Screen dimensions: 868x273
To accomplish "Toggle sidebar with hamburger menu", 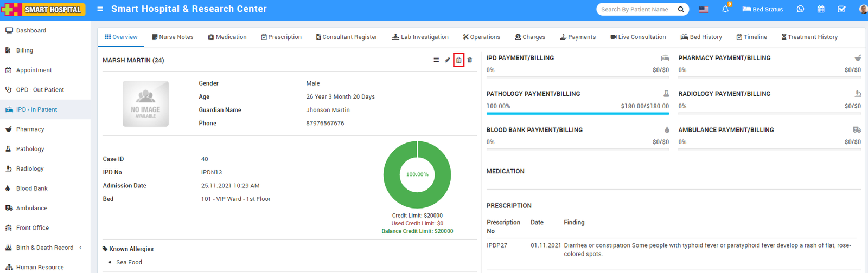I will click(100, 9).
